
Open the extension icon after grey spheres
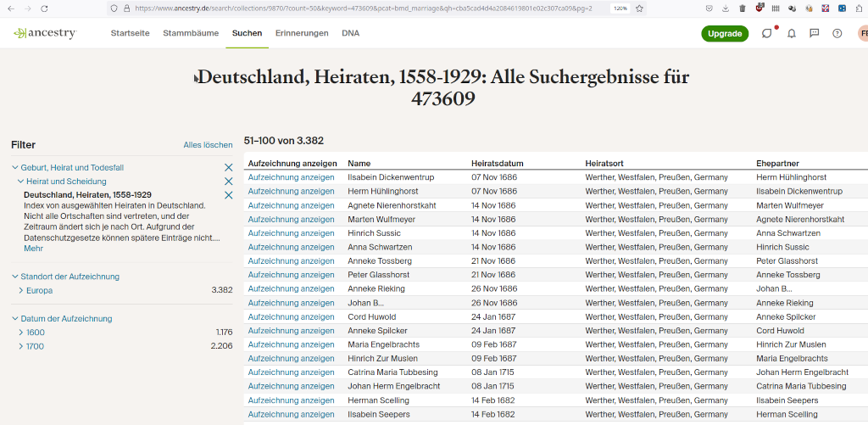[809, 8]
